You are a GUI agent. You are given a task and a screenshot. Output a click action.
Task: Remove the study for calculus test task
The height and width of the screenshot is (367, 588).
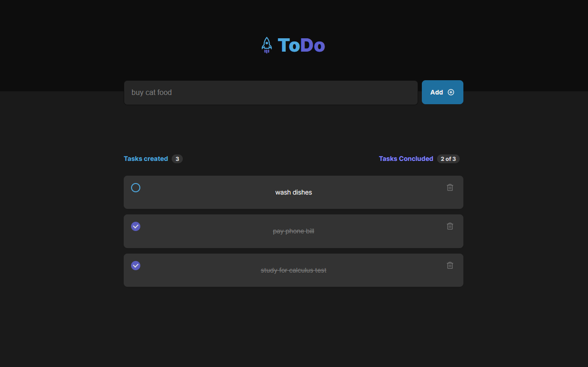coord(450,265)
